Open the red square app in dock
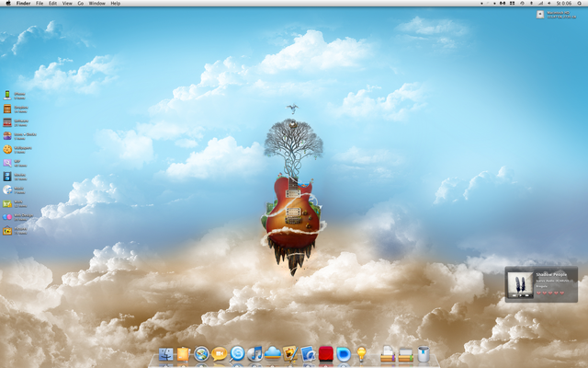 [x=326, y=354]
